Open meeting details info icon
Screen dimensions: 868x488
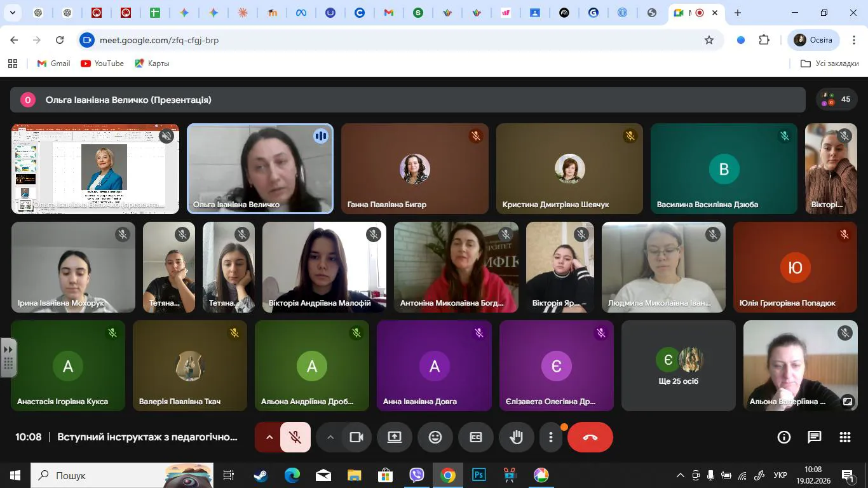[783, 437]
